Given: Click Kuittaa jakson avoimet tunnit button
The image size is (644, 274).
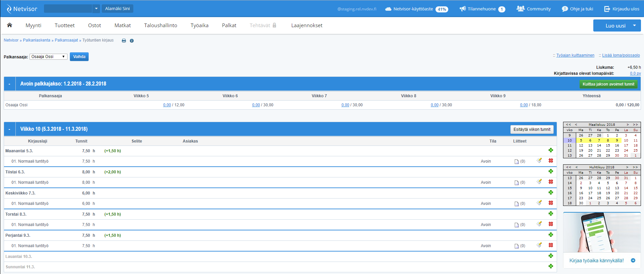Looking at the screenshot, I should [x=608, y=84].
